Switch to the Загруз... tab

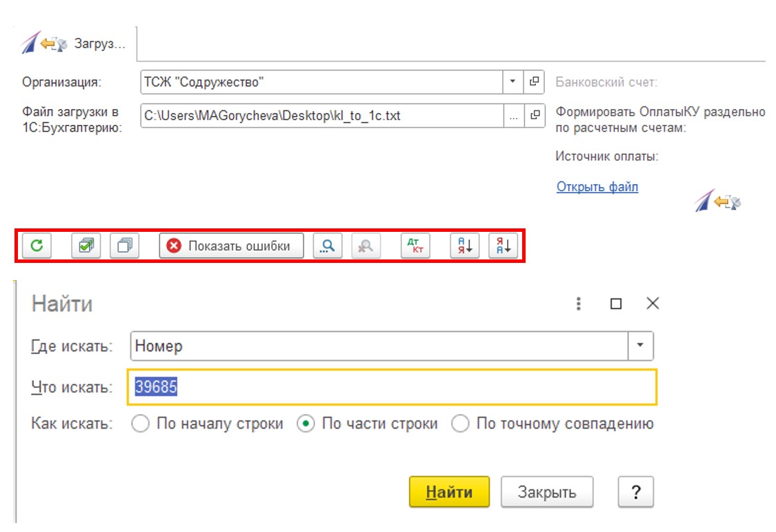(x=73, y=43)
